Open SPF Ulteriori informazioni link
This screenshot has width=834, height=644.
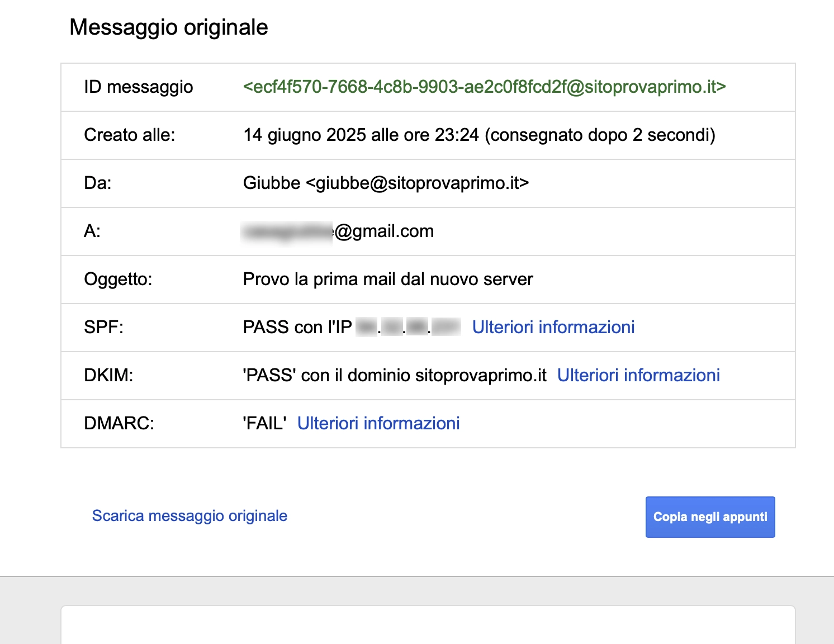553,327
